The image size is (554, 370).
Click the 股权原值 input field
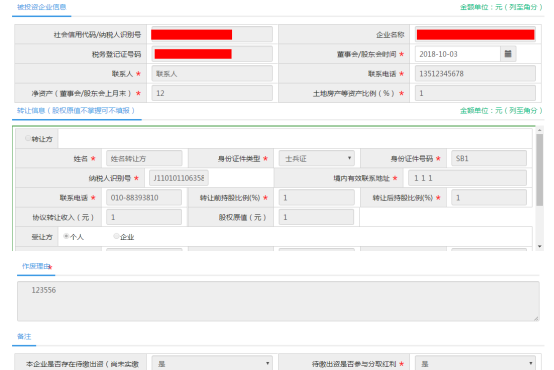317,217
